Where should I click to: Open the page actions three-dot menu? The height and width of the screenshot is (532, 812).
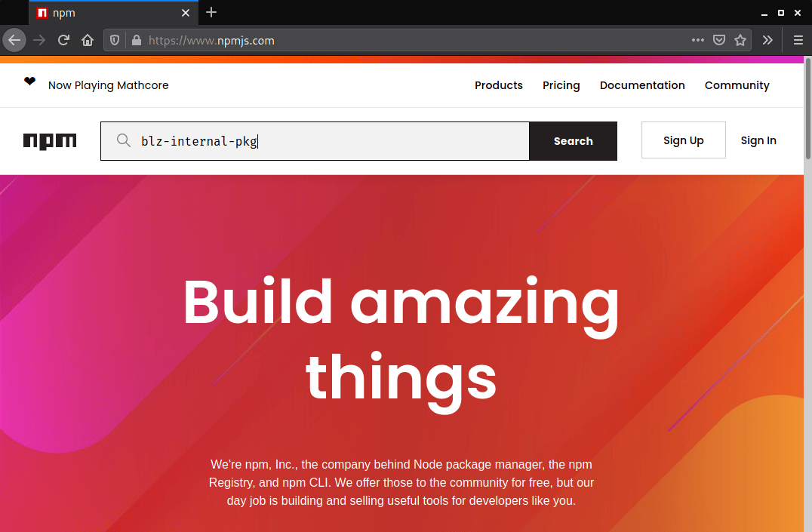coord(697,40)
